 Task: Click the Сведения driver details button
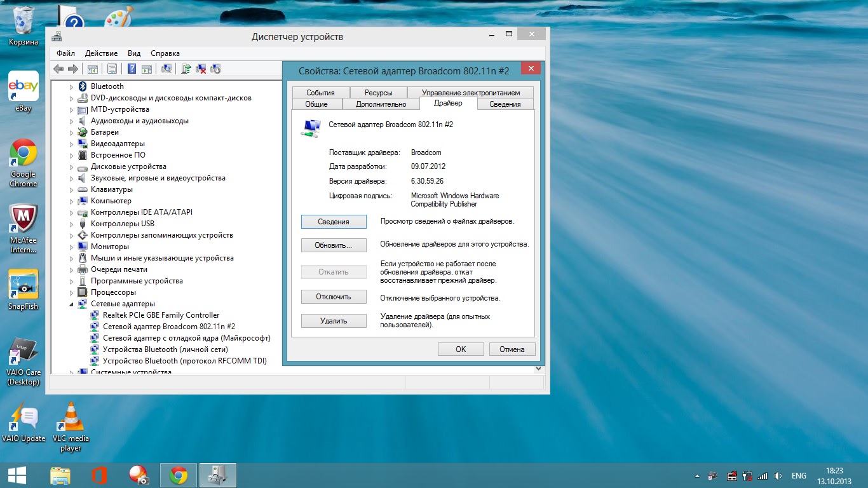(334, 222)
